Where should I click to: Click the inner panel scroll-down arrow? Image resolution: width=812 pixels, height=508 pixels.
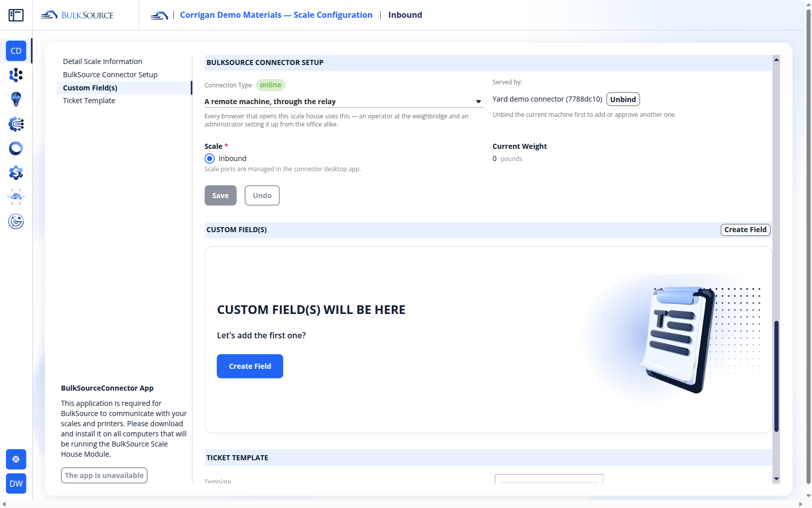point(776,479)
